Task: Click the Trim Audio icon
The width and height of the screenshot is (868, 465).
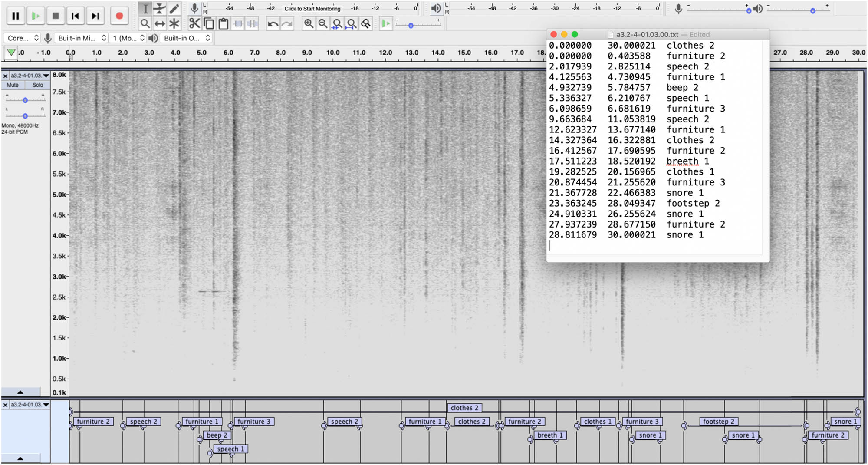Action: [238, 24]
